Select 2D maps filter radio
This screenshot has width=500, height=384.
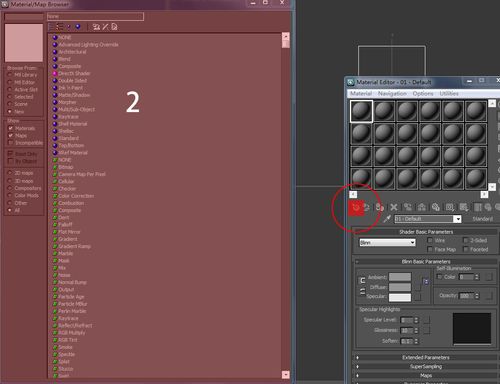coord(10,173)
